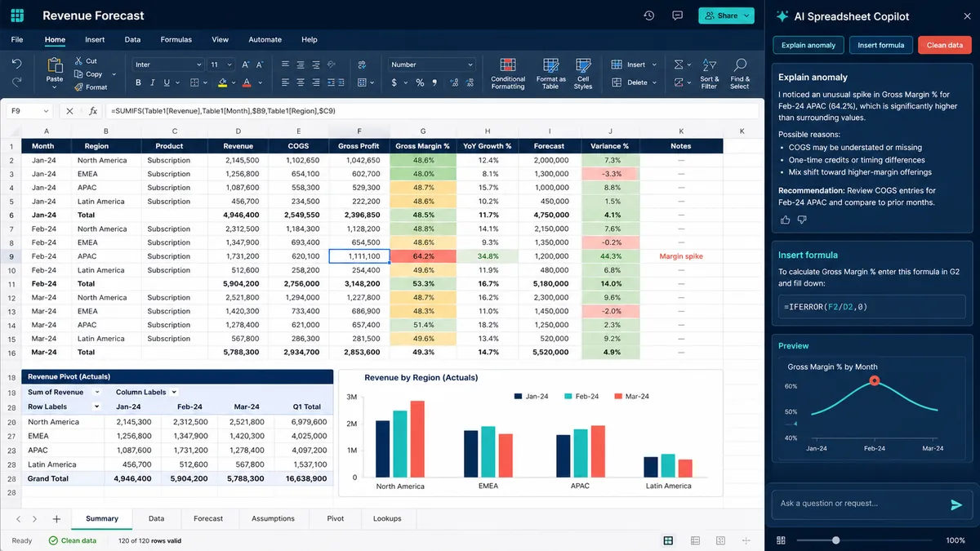Screen dimensions: 980x551
Task: Open Format as Table
Action: click(x=550, y=73)
